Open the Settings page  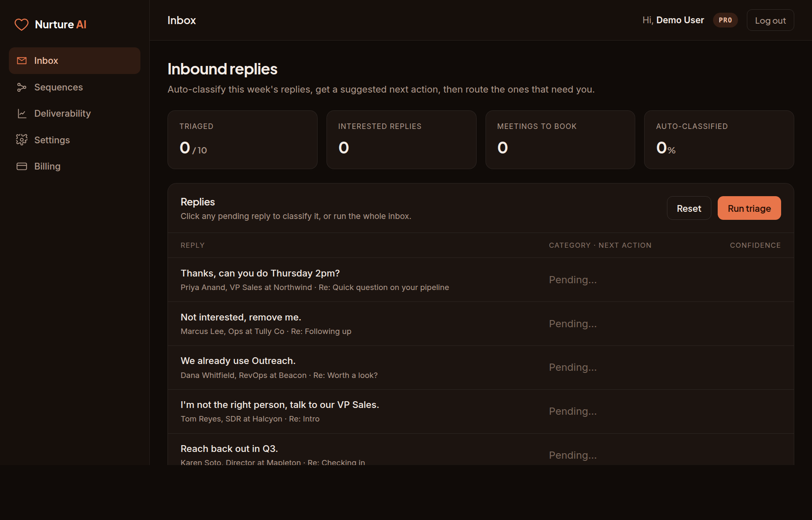[74, 140]
